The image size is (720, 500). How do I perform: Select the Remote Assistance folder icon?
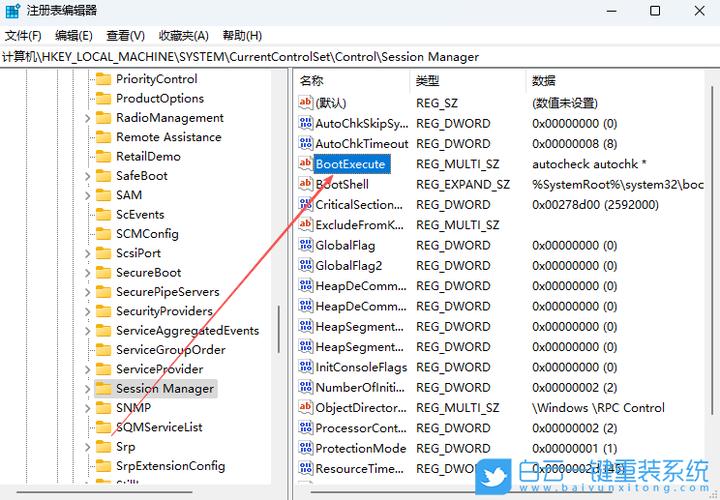[103, 137]
